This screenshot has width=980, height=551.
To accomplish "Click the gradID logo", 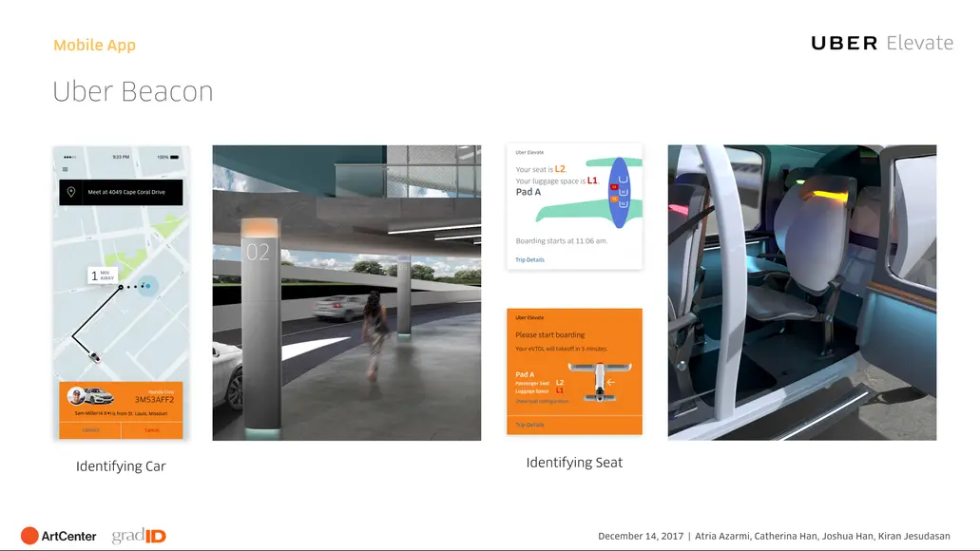I will pos(139,536).
